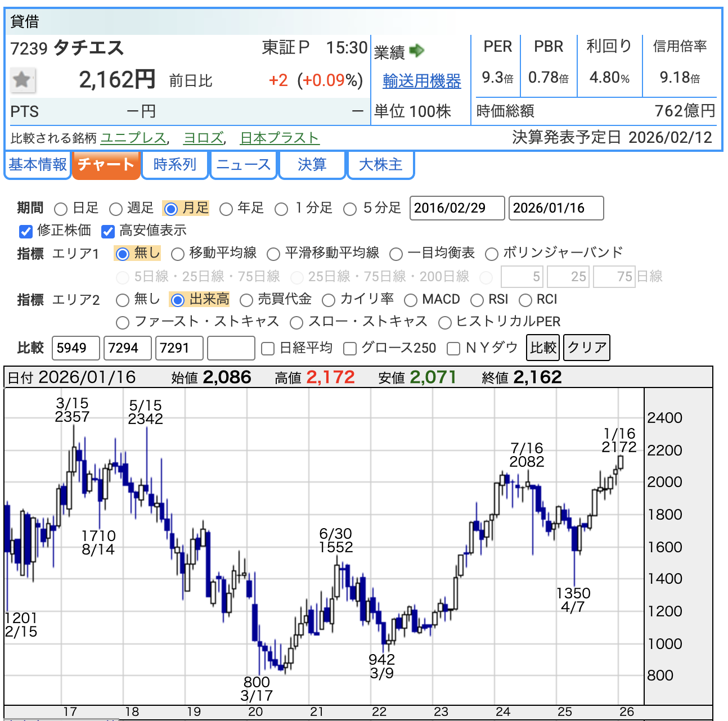Open the 時系列 tab
This screenshot has height=721, width=728.
[x=175, y=165]
